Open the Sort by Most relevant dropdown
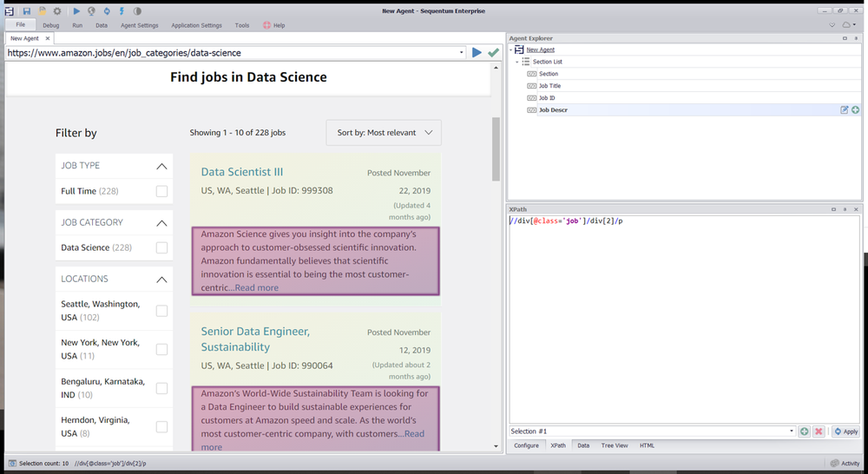Screen dimensions: 868x474 (x=384, y=133)
